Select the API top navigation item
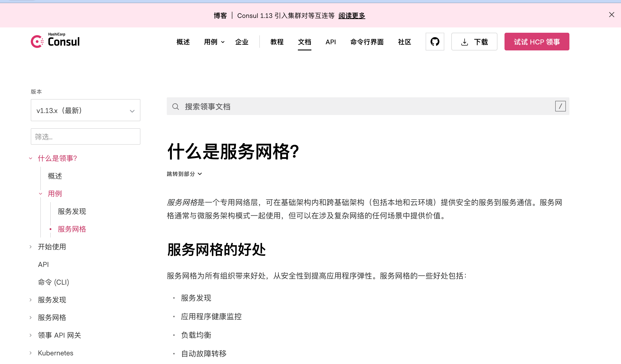 (x=330, y=42)
